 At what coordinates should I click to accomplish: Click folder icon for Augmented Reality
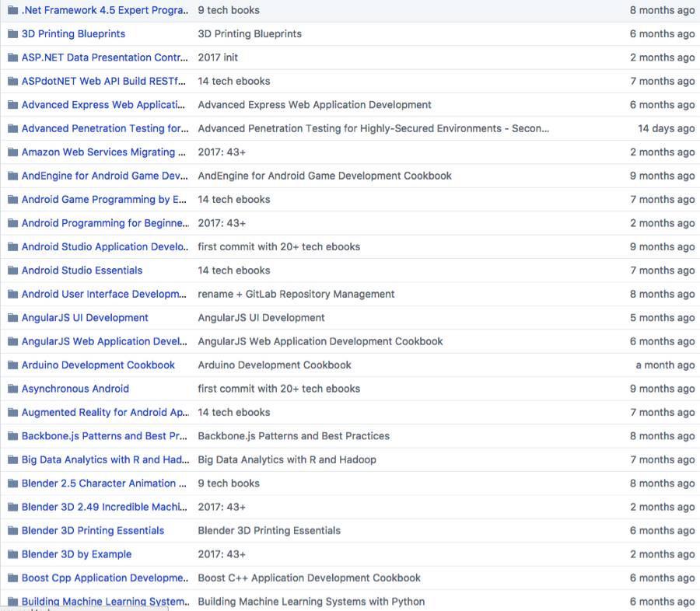13,413
